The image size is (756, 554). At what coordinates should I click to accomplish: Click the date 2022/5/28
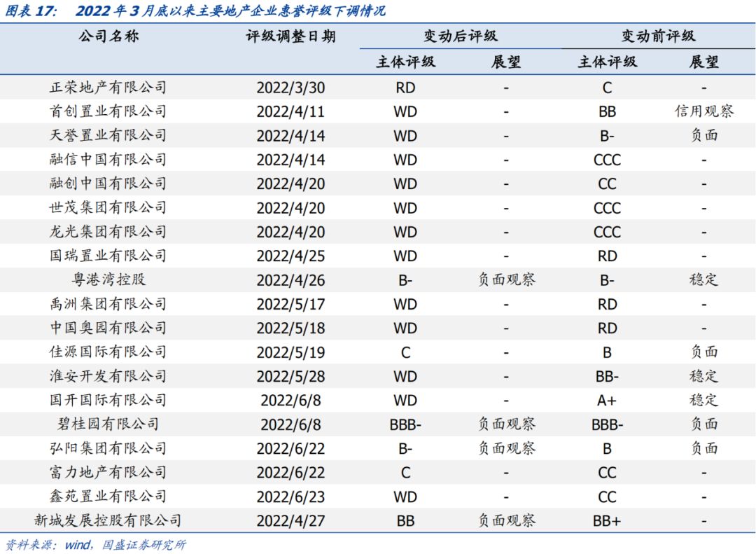(290, 376)
